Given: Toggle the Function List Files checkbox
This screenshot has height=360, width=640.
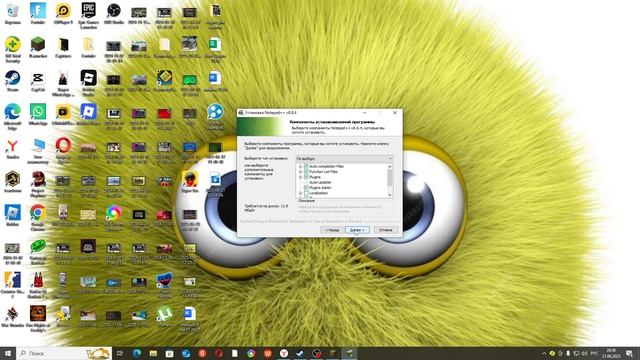Looking at the screenshot, I should pos(306,171).
